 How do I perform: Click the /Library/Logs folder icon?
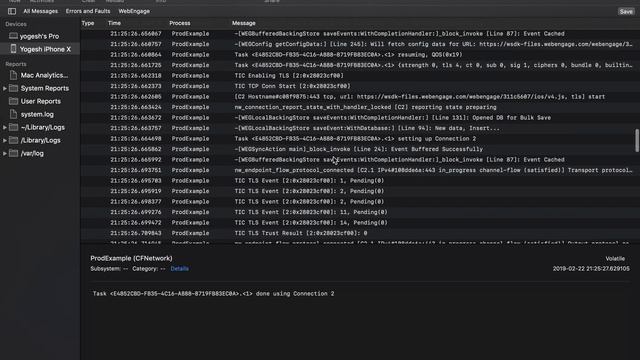pyautogui.click(x=13, y=140)
